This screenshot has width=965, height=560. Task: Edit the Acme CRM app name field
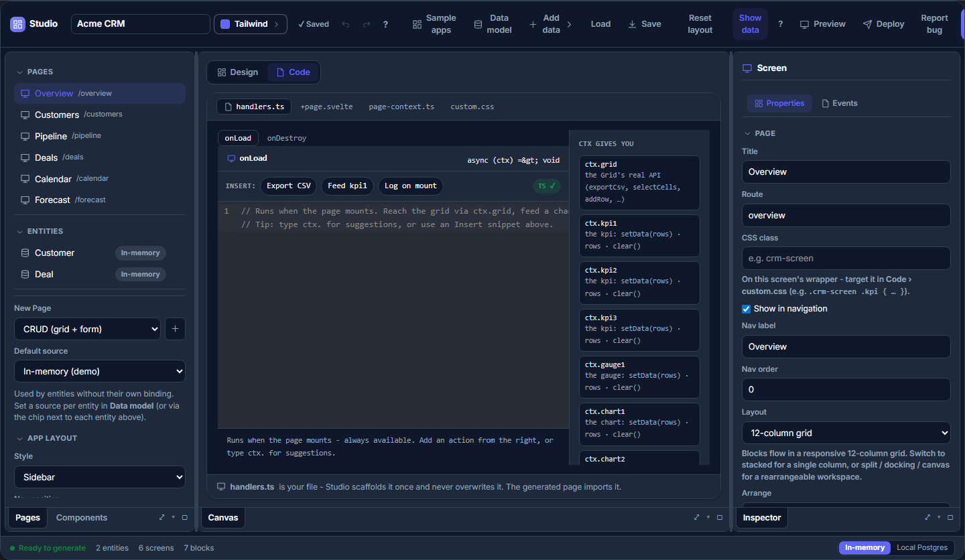coord(141,24)
